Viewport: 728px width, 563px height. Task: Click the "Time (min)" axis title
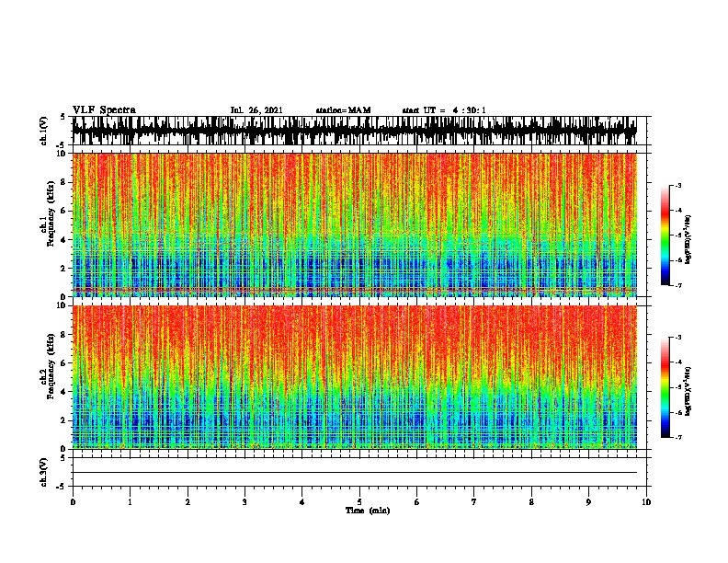point(368,511)
